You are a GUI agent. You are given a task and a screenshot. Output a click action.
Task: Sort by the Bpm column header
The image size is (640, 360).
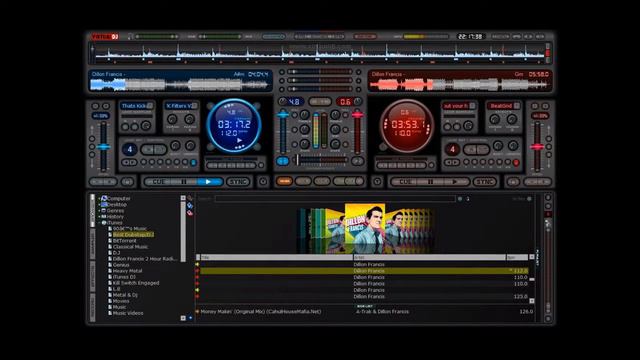pos(517,258)
